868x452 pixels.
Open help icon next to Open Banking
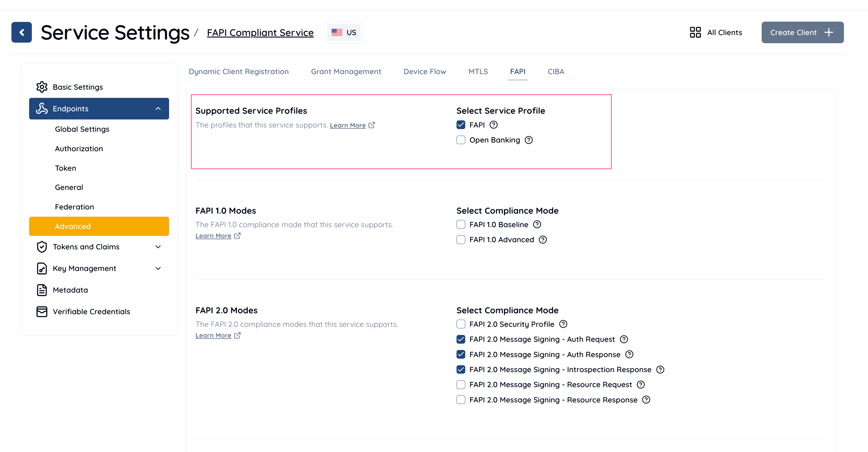(x=529, y=140)
